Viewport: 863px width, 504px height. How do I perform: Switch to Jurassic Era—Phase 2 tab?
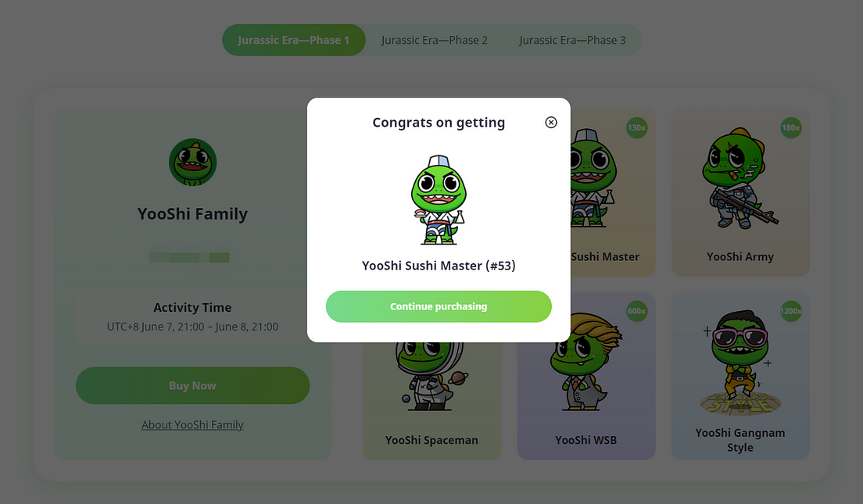pos(435,40)
